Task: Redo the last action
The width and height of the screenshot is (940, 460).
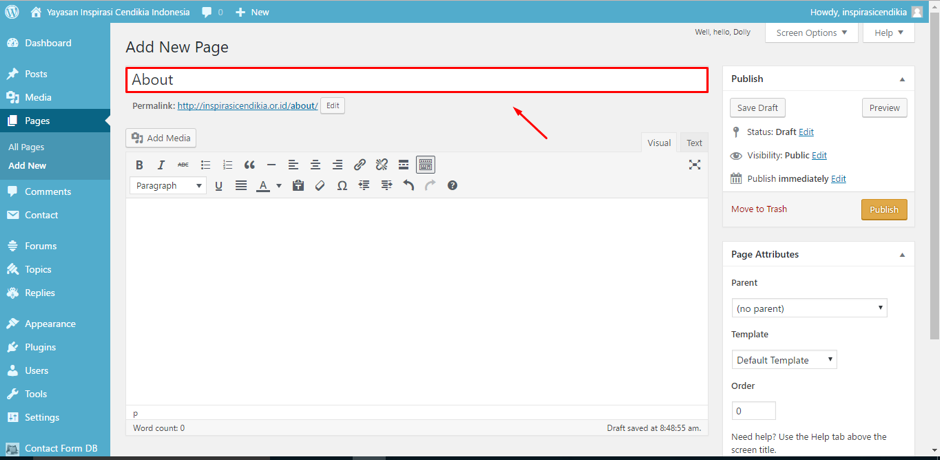Action: coord(430,186)
